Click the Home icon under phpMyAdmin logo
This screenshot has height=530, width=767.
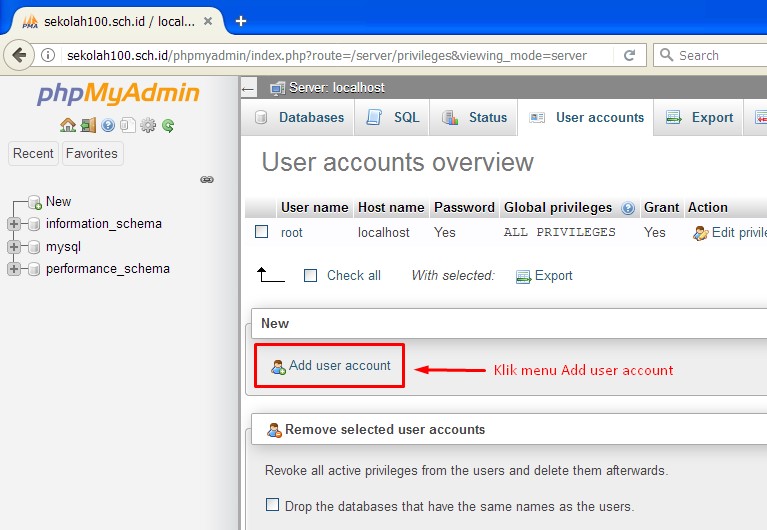click(68, 125)
